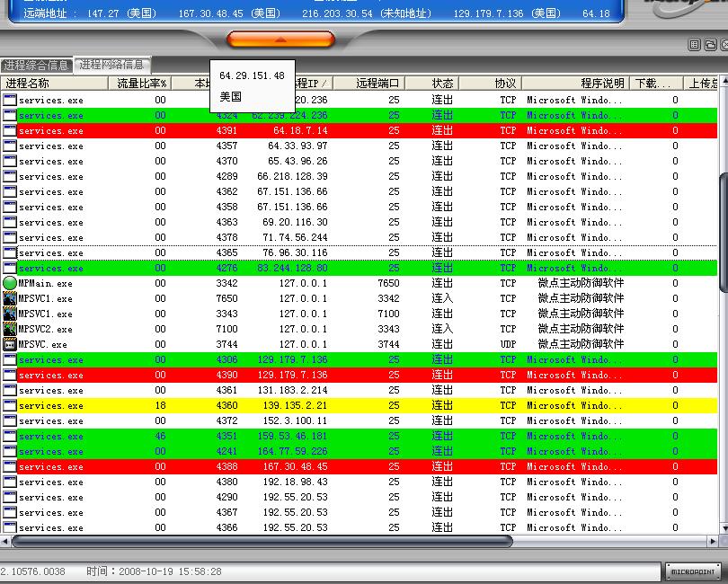Click the 连入 status in MPSVC2.exe row
Viewport: 728px width, 584px height.
[x=442, y=329]
